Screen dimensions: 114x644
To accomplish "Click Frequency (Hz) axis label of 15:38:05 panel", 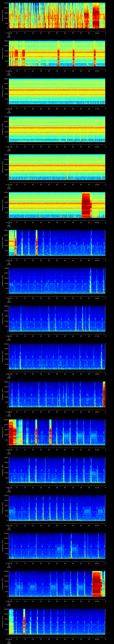I will (x=3, y=16).
